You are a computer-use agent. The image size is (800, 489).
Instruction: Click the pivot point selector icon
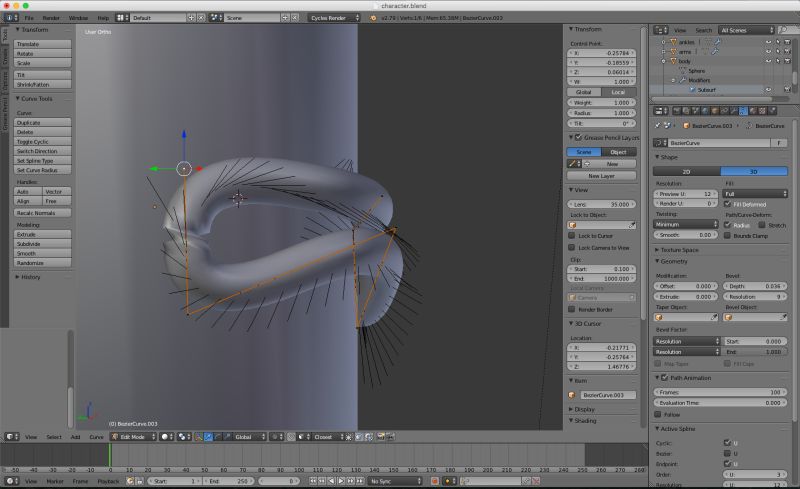click(x=184, y=437)
